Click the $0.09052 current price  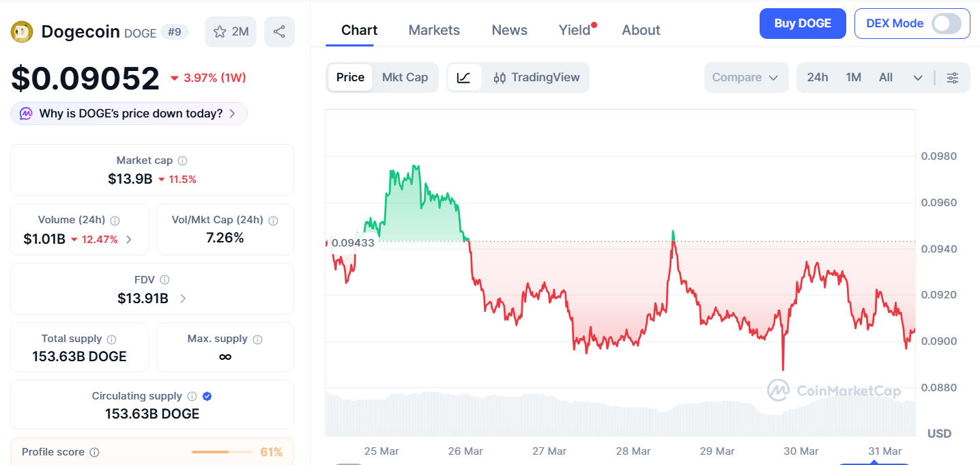tap(85, 79)
